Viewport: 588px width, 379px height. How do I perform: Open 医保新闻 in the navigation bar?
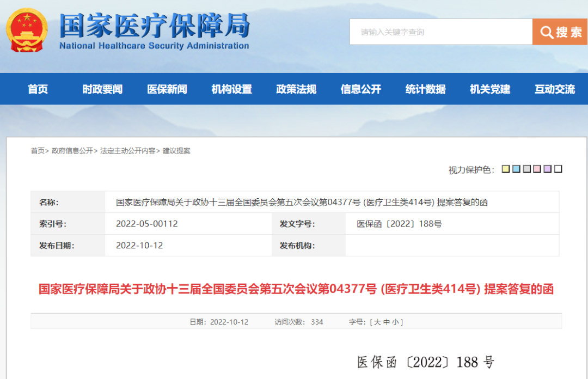[167, 89]
